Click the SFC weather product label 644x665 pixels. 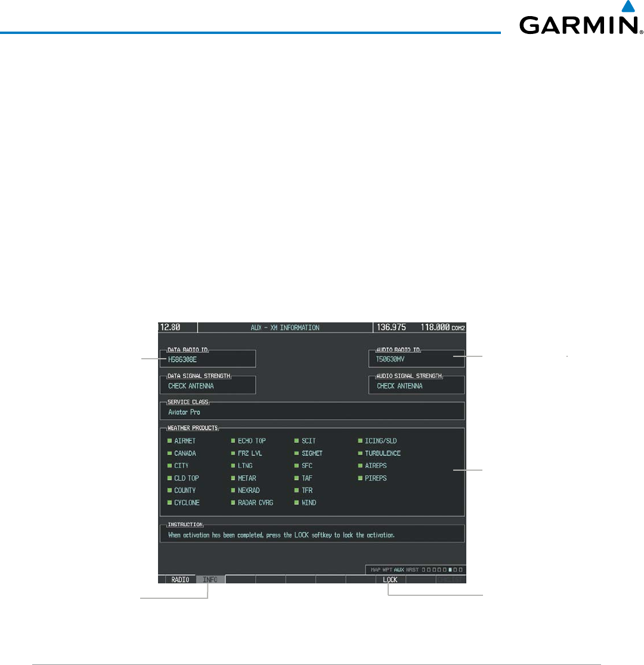tap(307, 465)
